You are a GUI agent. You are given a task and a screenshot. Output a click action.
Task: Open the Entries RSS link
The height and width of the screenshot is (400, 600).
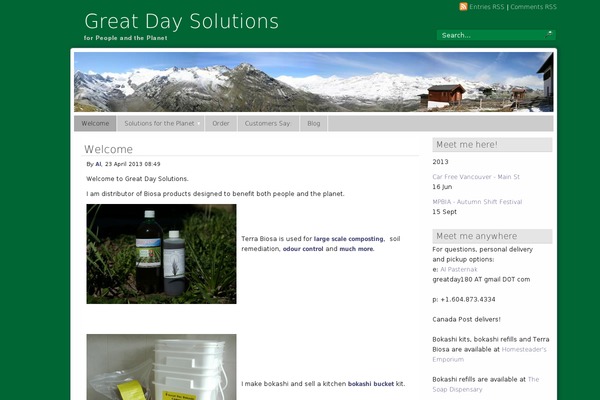tap(487, 7)
